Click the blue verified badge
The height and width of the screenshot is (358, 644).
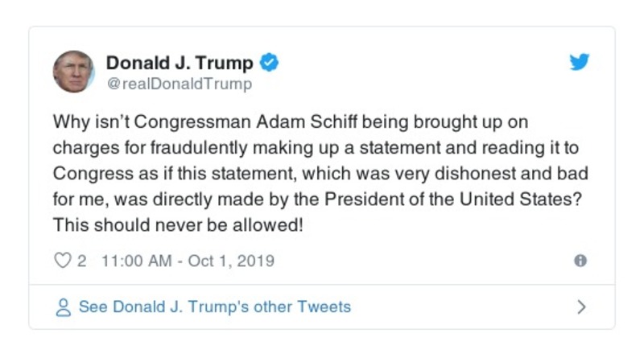(x=271, y=63)
